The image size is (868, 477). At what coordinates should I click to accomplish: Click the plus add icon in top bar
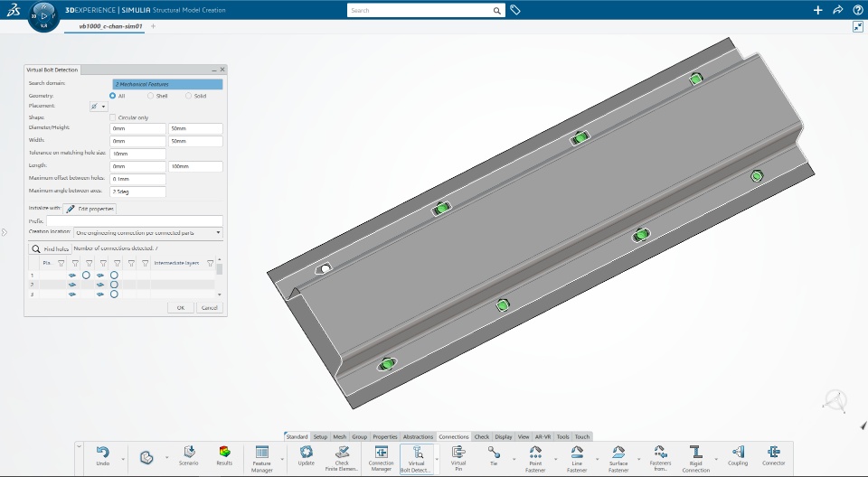(x=817, y=10)
